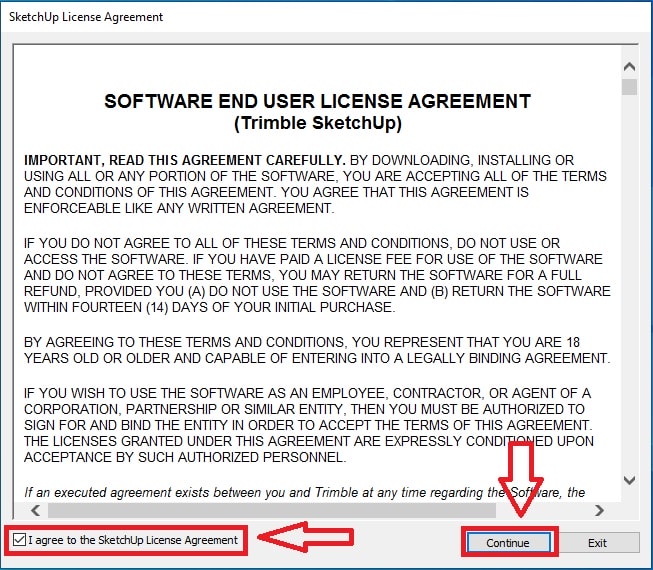The height and width of the screenshot is (570, 653).
Task: Click the Exit button
Action: coord(598,543)
